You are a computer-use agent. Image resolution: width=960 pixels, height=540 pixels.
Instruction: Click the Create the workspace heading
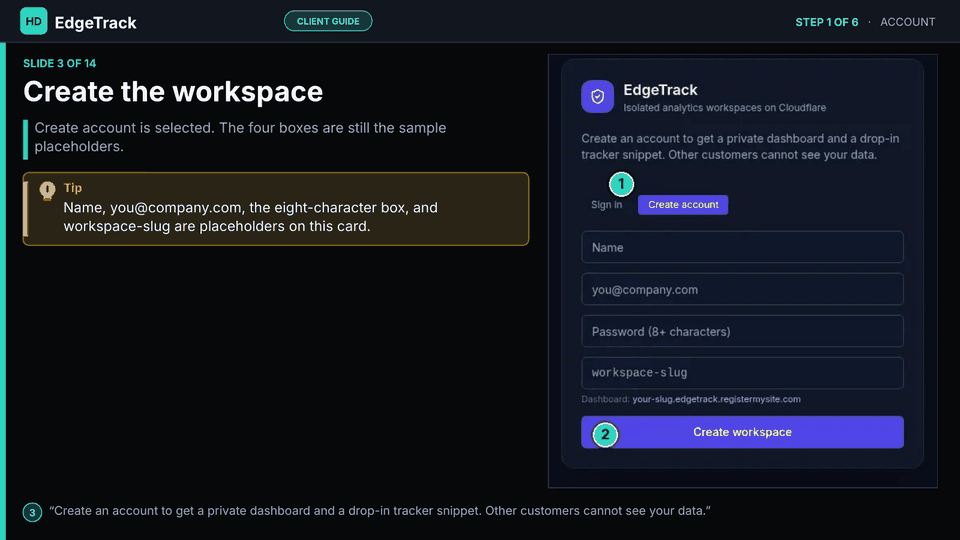(173, 92)
